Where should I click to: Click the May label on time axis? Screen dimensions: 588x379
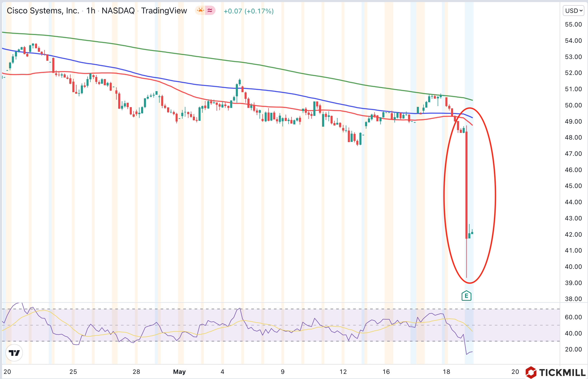tap(179, 372)
